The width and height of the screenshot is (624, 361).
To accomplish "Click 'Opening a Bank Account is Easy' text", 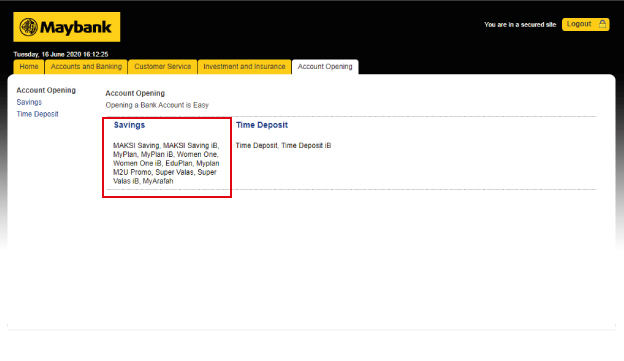I will pos(157,105).
